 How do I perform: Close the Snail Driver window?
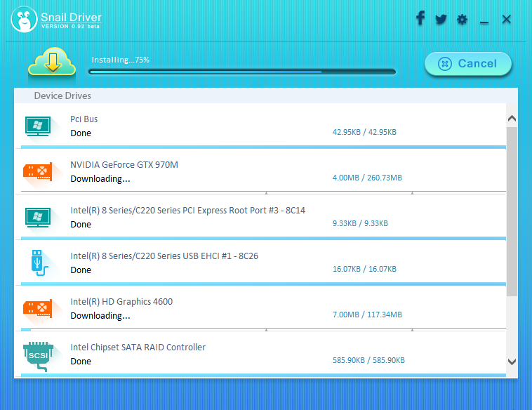507,19
